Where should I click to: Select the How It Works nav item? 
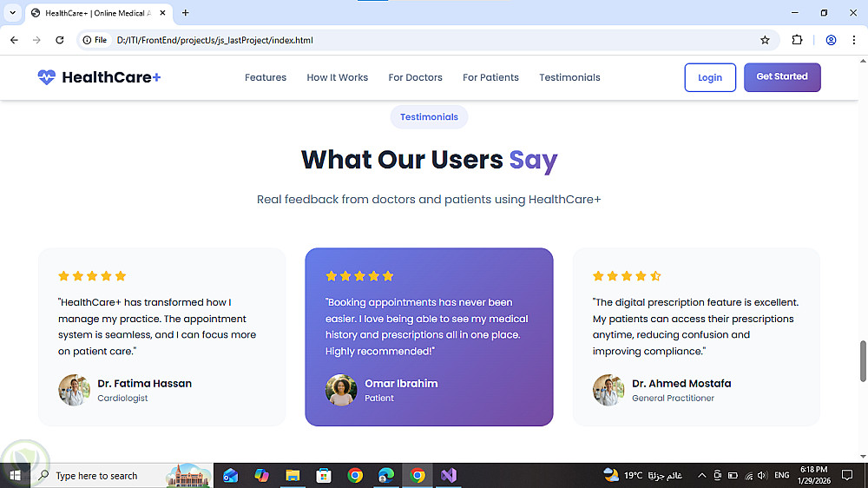click(x=337, y=77)
